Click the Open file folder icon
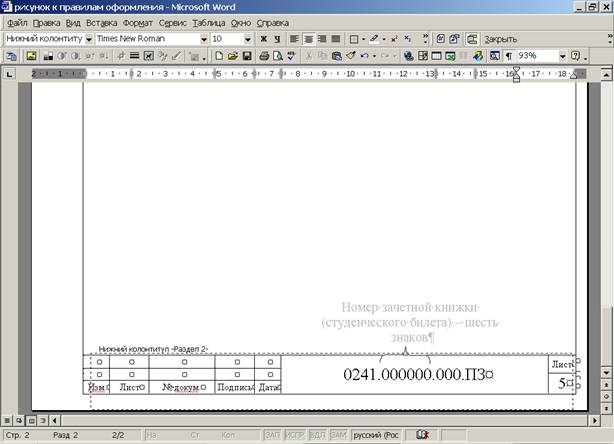614x444 pixels. 233,56
